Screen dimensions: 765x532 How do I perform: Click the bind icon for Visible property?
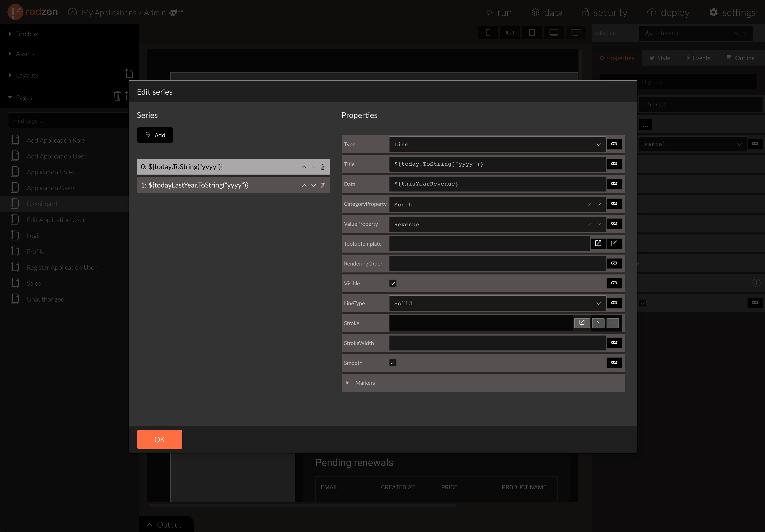614,283
